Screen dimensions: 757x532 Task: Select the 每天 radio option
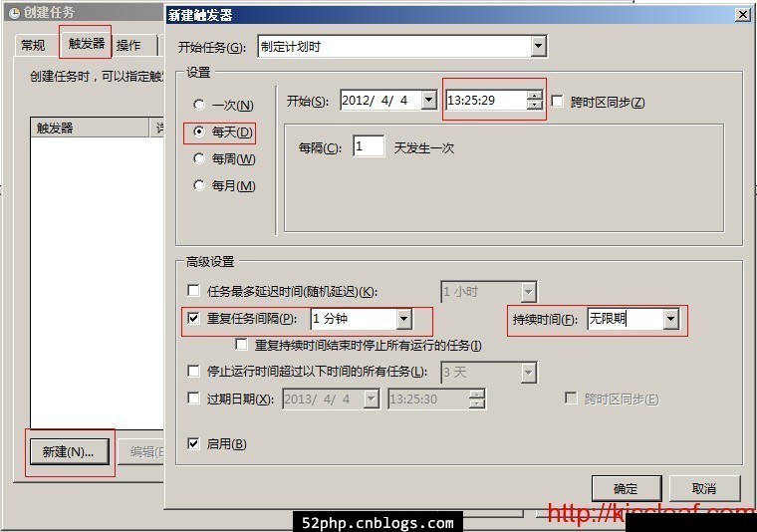click(x=199, y=132)
